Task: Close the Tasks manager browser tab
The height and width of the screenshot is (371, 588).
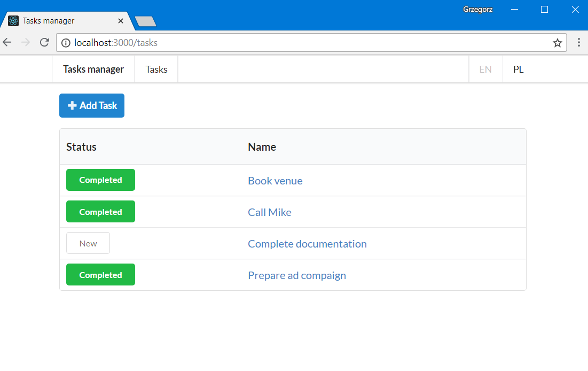Action: click(x=121, y=21)
